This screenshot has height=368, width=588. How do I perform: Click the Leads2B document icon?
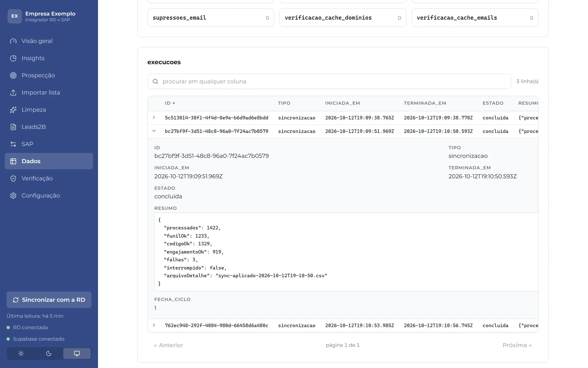[x=13, y=127]
